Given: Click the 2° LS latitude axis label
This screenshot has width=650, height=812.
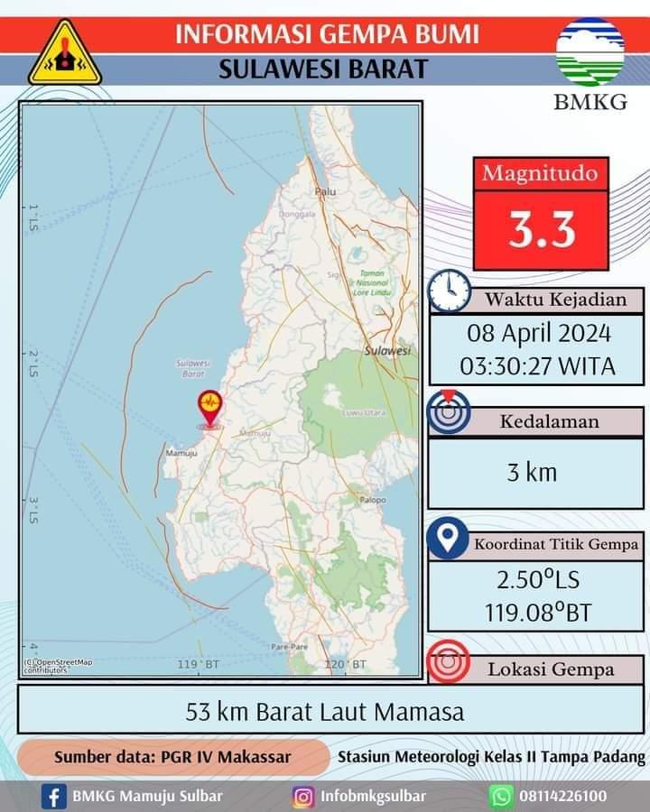Looking at the screenshot, I should click(x=33, y=363).
